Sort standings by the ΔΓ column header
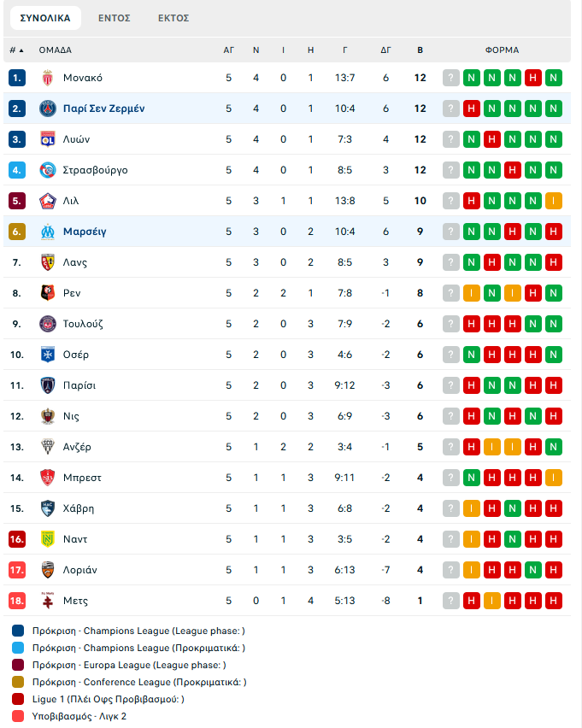Viewport: 582px width, 728px height. point(385,50)
